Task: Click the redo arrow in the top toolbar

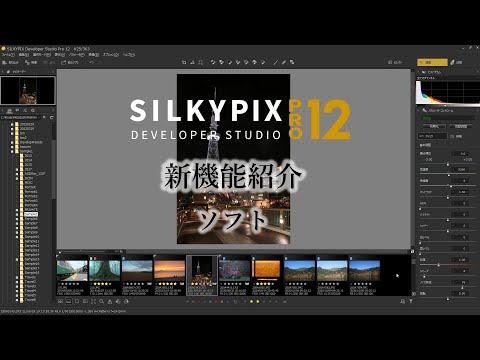Action: click(100, 62)
